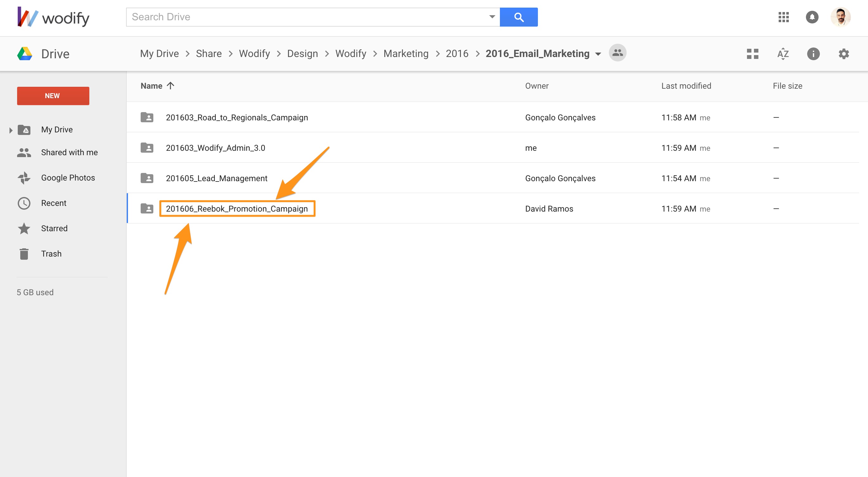Click the red NEW button
Screen dimensions: 868x477
pos(53,96)
